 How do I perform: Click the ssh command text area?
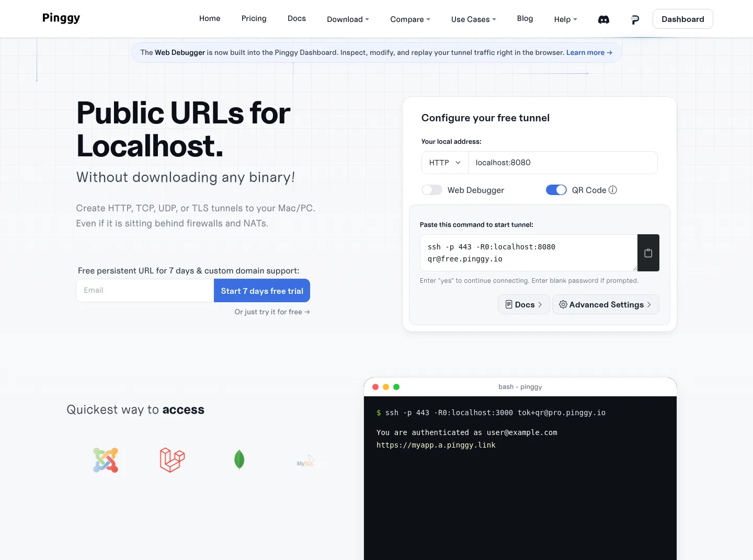tap(529, 253)
